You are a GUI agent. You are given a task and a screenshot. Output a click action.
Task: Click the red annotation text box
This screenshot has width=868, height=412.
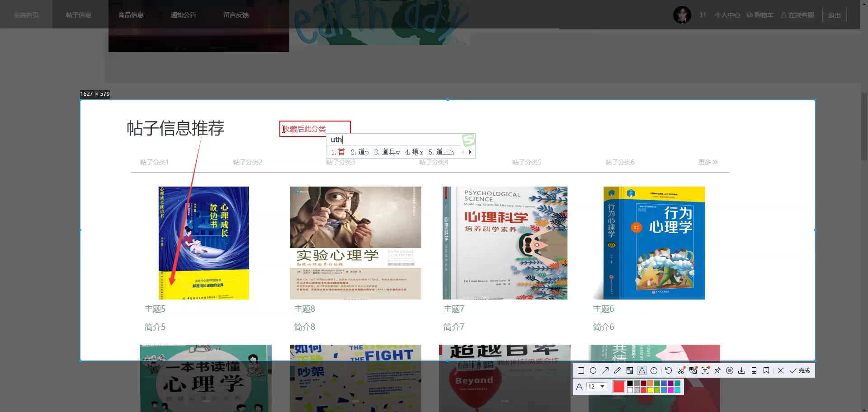[315, 129]
